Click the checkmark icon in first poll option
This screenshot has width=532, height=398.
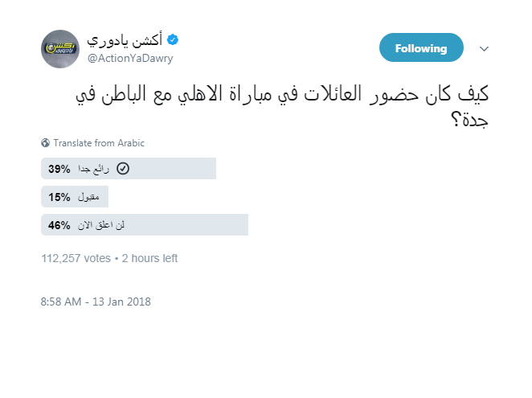point(123,168)
